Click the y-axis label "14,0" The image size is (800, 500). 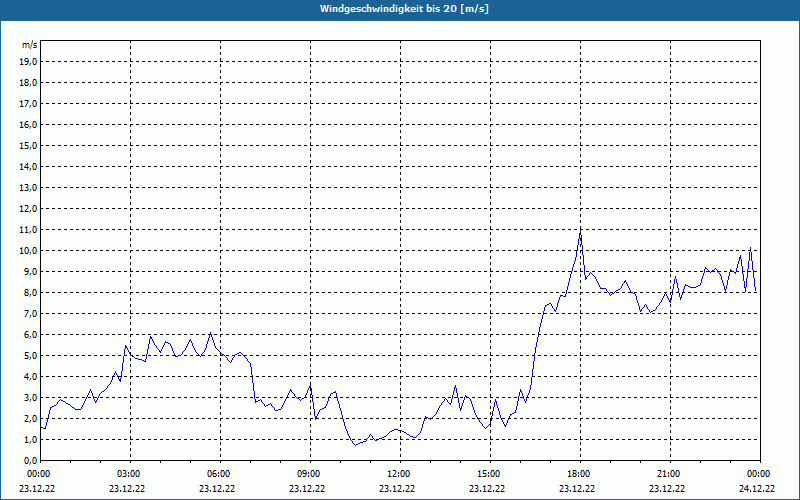point(28,166)
